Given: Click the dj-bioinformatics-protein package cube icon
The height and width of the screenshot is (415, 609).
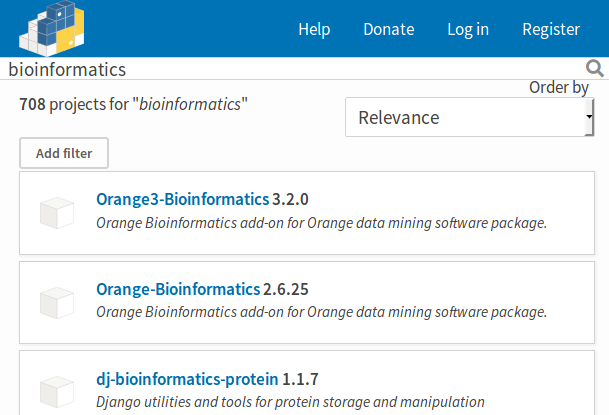Looking at the screenshot, I should pos(57,391).
